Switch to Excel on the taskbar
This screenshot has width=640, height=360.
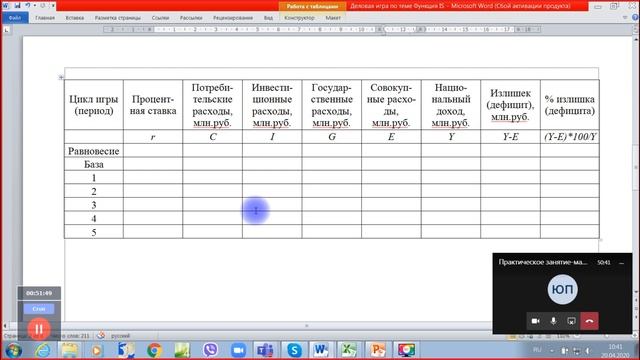349,350
